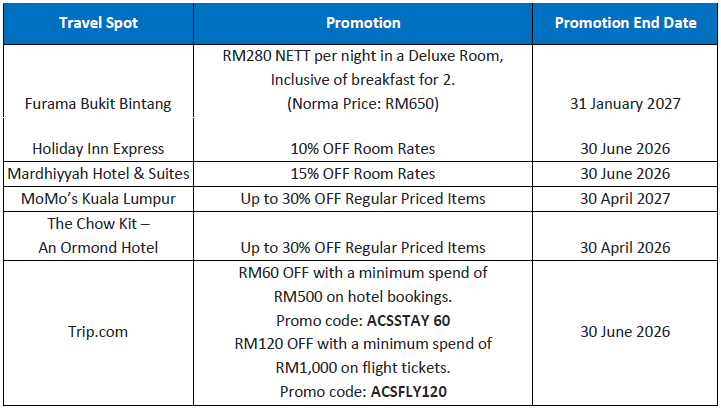Image resolution: width=721 pixels, height=408 pixels.
Task: Click the ACSSTAY 60 promo code
Action: (408, 321)
